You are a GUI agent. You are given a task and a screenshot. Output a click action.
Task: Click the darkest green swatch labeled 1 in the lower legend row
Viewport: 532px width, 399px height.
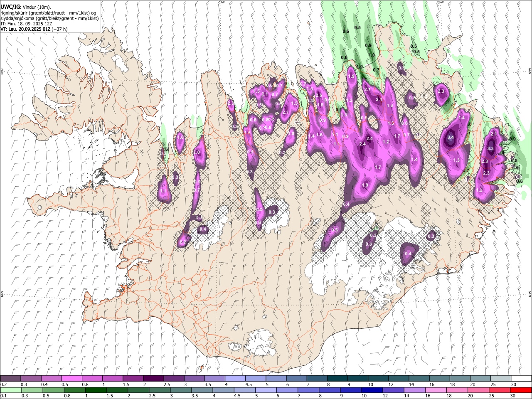coord(96,390)
